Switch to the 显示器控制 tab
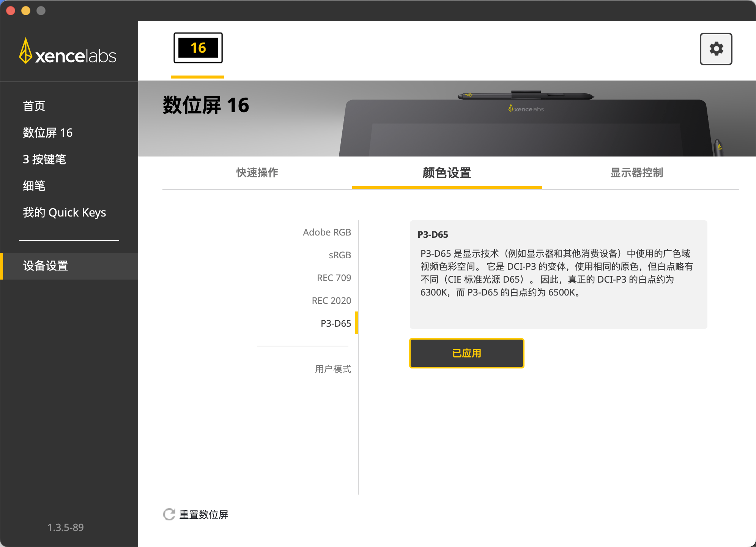The width and height of the screenshot is (756, 547). (x=636, y=173)
